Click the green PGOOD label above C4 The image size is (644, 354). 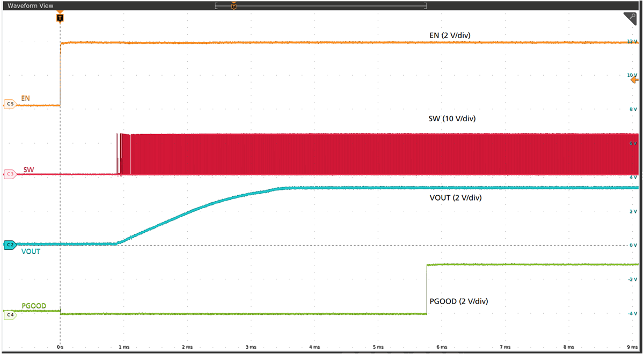[x=34, y=306]
